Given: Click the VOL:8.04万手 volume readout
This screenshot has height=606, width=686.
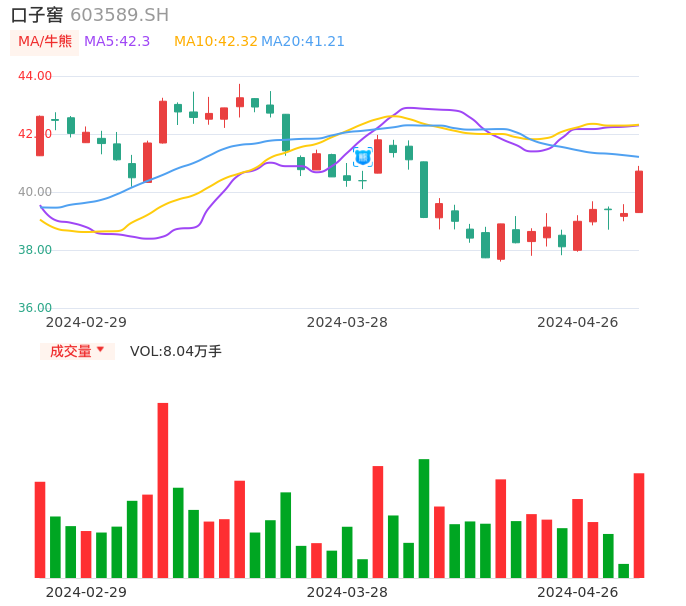Looking at the screenshot, I should [176, 351].
